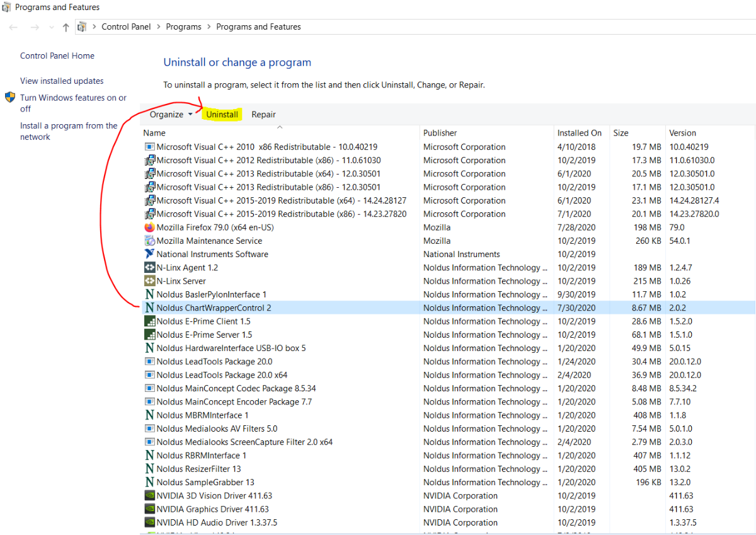This screenshot has width=756, height=535.
Task: Click the Visual C++ 2010 x86 Redistributable icon
Action: point(149,147)
